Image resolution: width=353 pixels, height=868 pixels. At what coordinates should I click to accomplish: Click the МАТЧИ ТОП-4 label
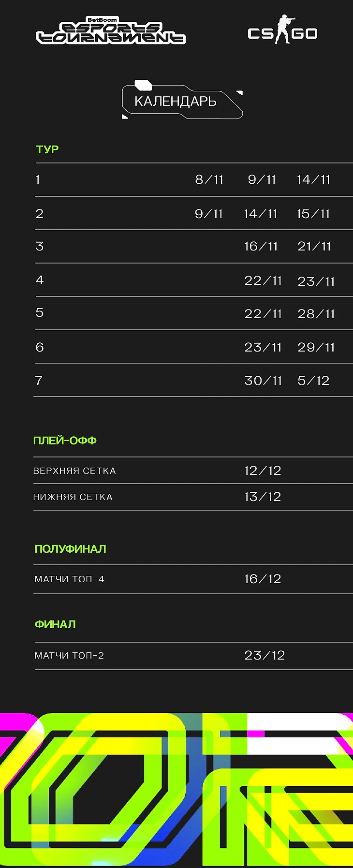[x=70, y=579]
